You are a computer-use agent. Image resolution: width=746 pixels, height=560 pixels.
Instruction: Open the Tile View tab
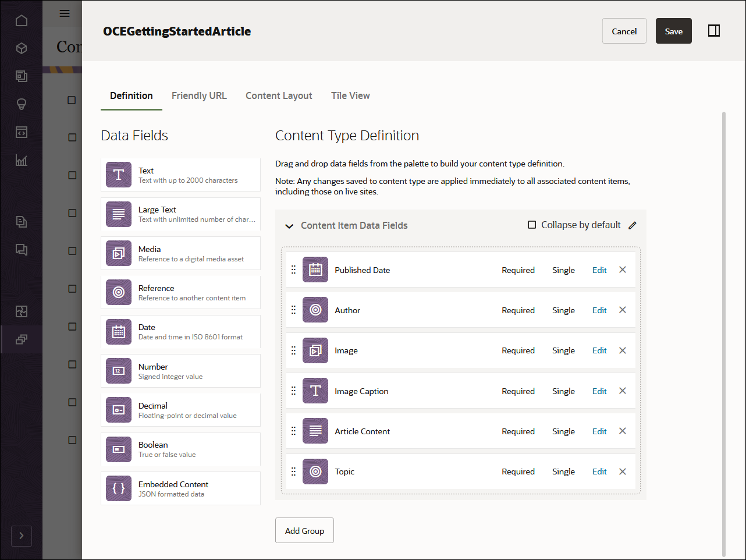click(350, 95)
